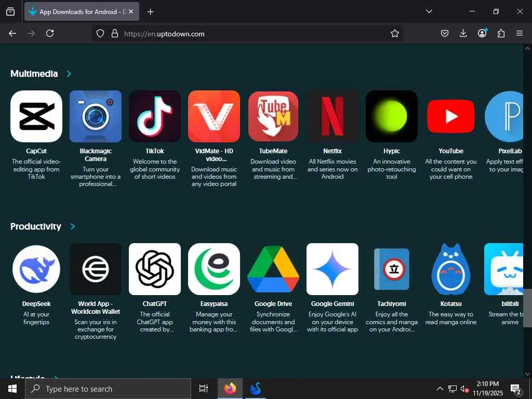Open the Tachiyomi title link

tap(392, 303)
